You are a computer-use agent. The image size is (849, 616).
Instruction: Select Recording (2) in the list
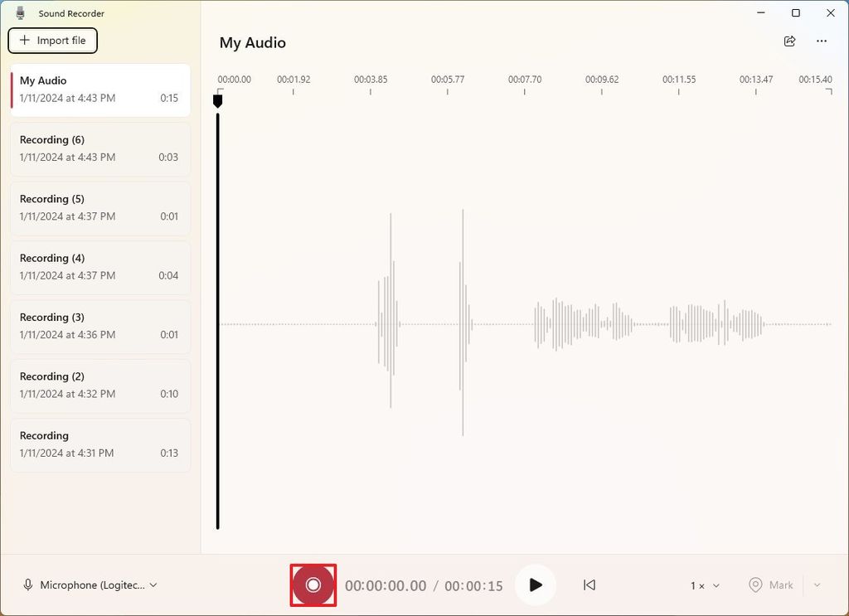pos(99,386)
